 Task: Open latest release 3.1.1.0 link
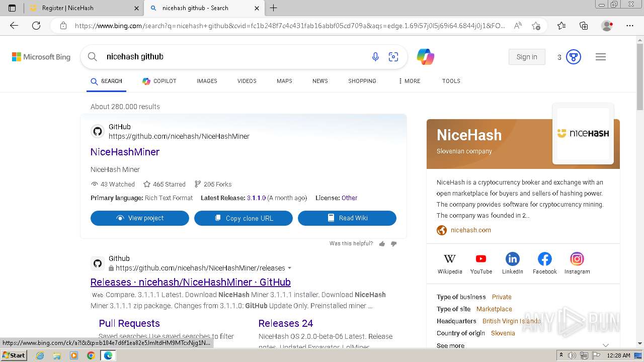pos(256,198)
